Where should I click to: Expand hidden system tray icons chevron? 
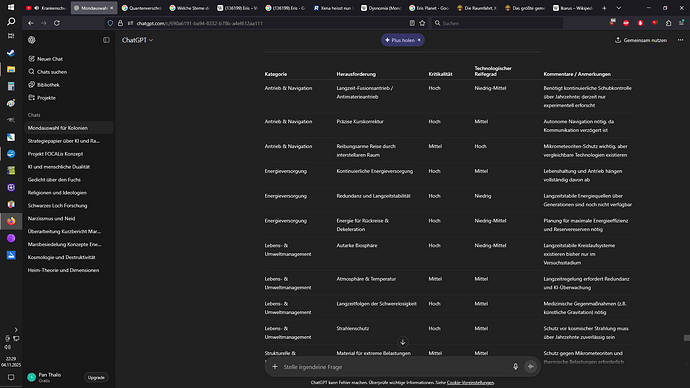click(16, 329)
